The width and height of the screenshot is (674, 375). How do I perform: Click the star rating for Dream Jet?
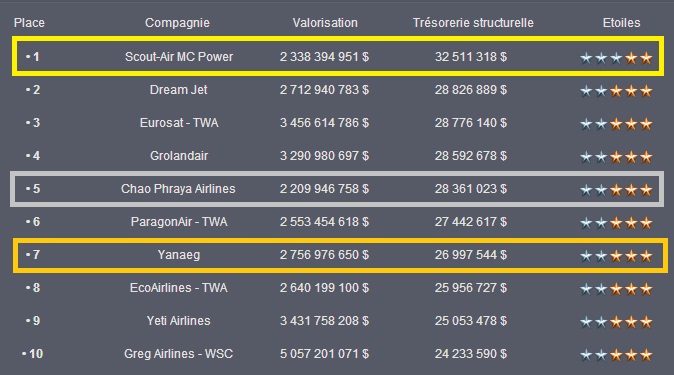click(x=616, y=91)
